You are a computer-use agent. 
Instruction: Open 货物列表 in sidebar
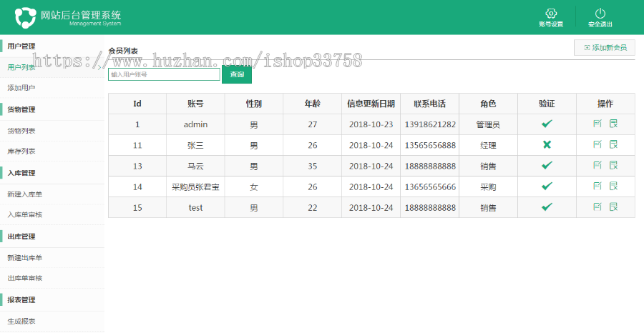click(21, 131)
